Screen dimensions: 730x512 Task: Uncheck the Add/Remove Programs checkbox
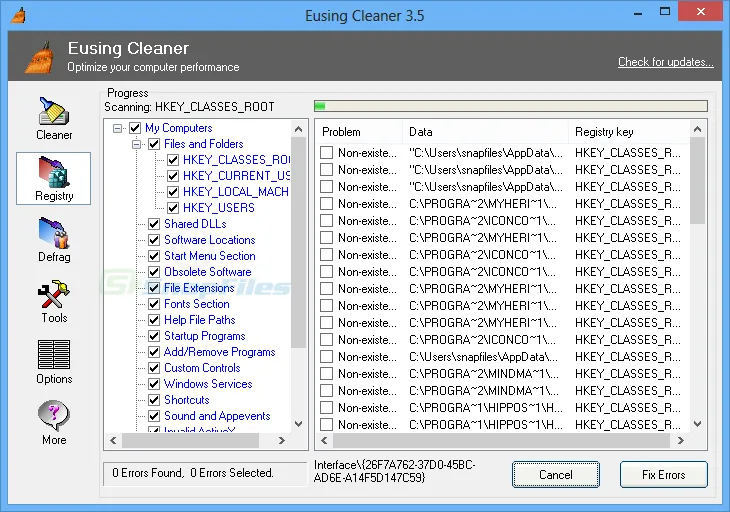tap(154, 352)
